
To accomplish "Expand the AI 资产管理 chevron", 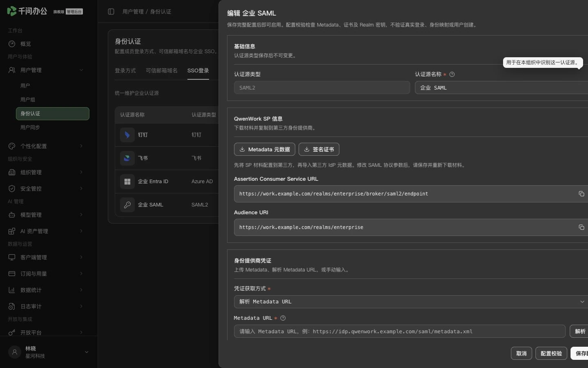I will [x=81, y=231].
